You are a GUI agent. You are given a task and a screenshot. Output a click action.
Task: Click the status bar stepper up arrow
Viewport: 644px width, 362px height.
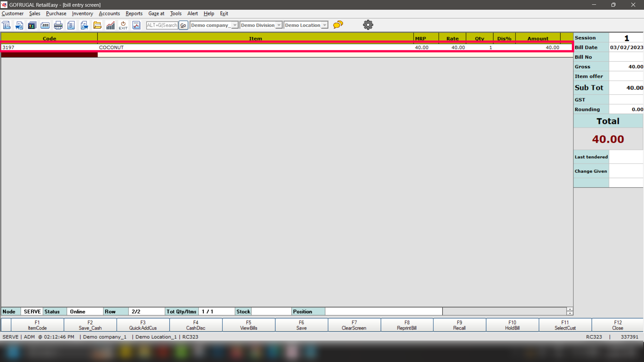pyautogui.click(x=570, y=309)
